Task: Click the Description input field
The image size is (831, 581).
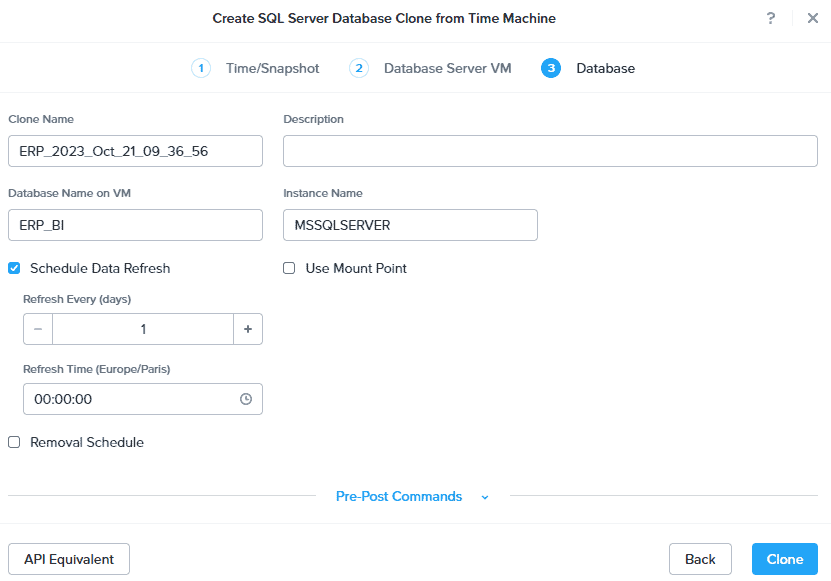Action: [550, 151]
